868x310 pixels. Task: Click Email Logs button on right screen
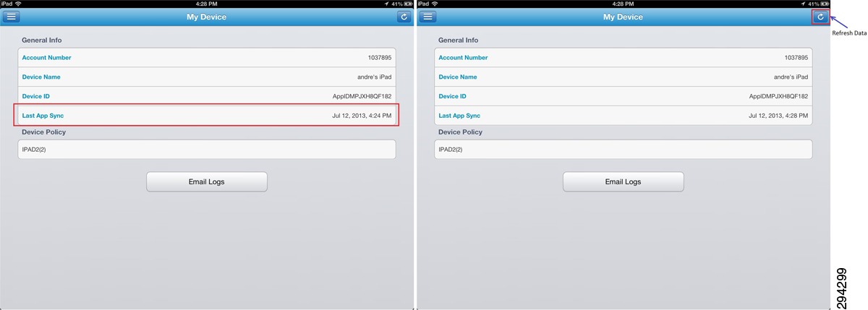624,181
